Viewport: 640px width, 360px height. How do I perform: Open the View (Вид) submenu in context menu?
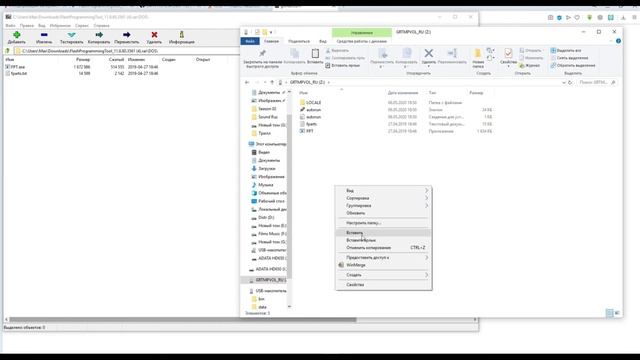(383, 191)
